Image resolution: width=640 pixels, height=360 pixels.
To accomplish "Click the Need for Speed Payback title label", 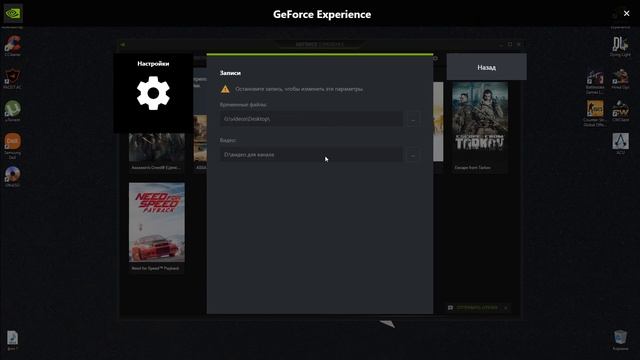I will point(155,268).
